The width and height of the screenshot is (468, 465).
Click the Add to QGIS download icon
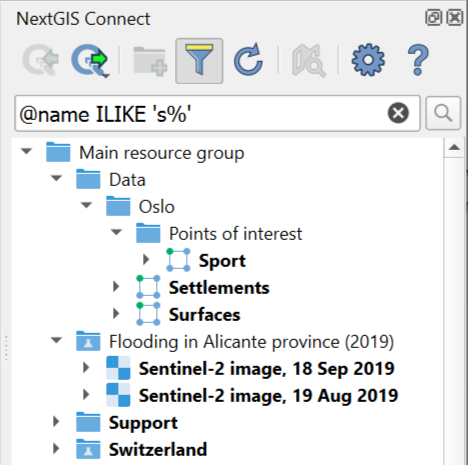41,60
